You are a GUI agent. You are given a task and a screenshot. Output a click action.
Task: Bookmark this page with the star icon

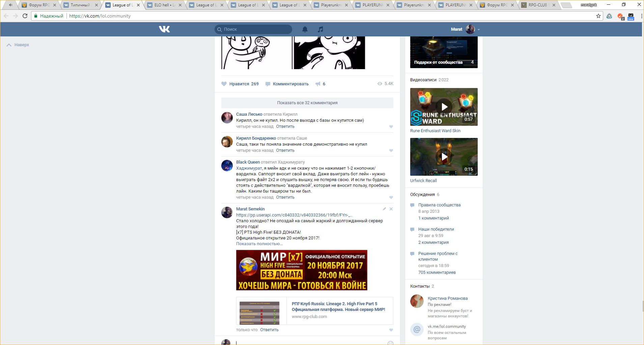[598, 16]
